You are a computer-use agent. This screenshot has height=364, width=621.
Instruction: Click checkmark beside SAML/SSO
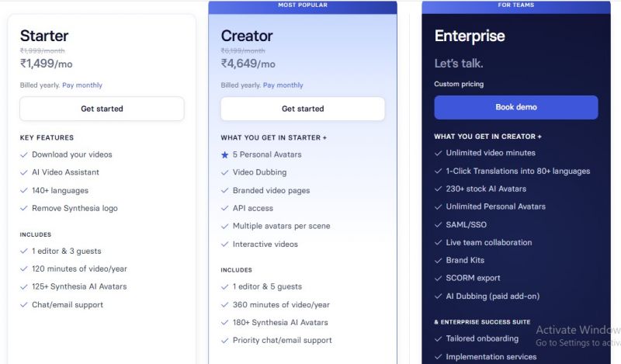[438, 225]
